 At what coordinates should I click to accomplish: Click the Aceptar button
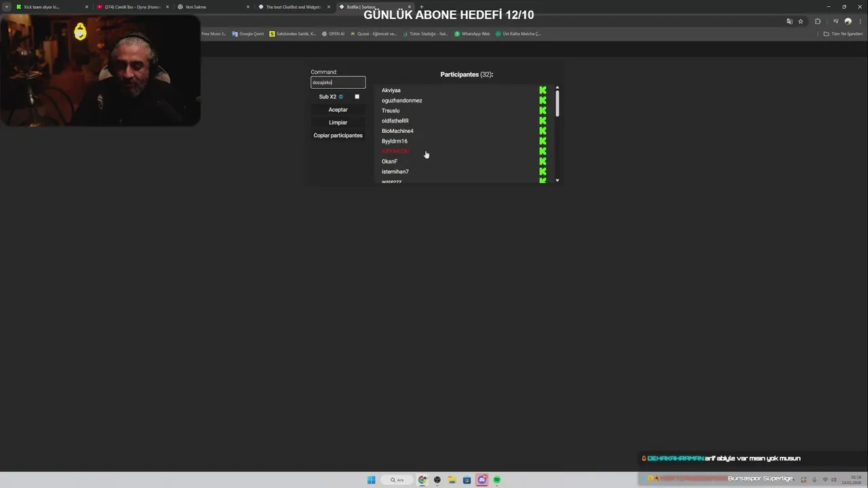[338, 110]
